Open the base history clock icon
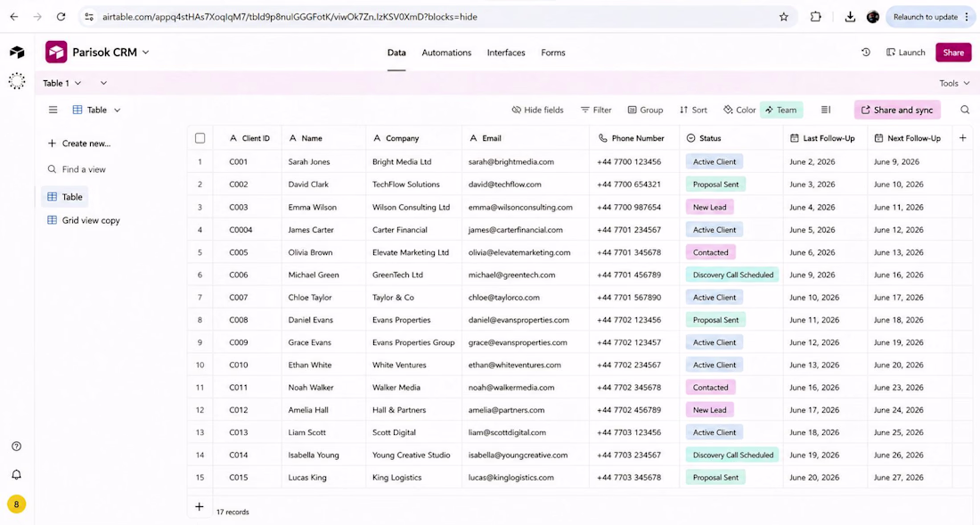The height and width of the screenshot is (525, 980). pos(866,53)
